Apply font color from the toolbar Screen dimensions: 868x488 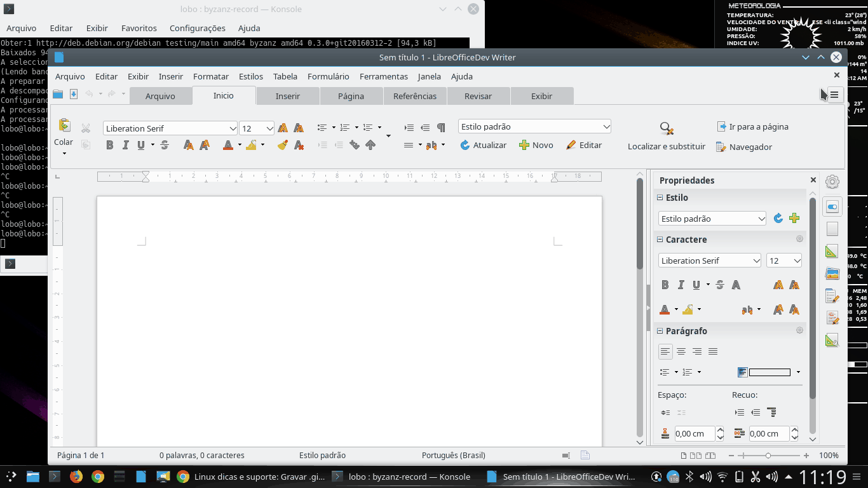[x=227, y=145]
